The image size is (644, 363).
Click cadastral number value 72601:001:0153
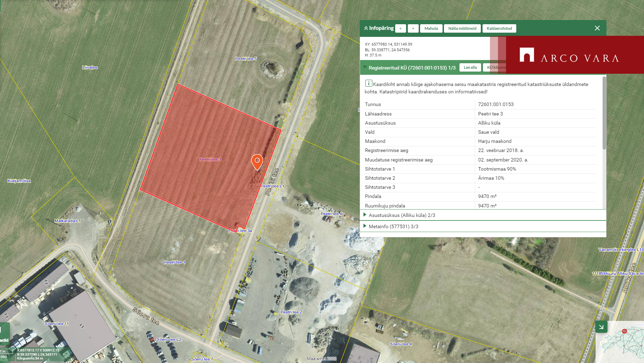496,104
